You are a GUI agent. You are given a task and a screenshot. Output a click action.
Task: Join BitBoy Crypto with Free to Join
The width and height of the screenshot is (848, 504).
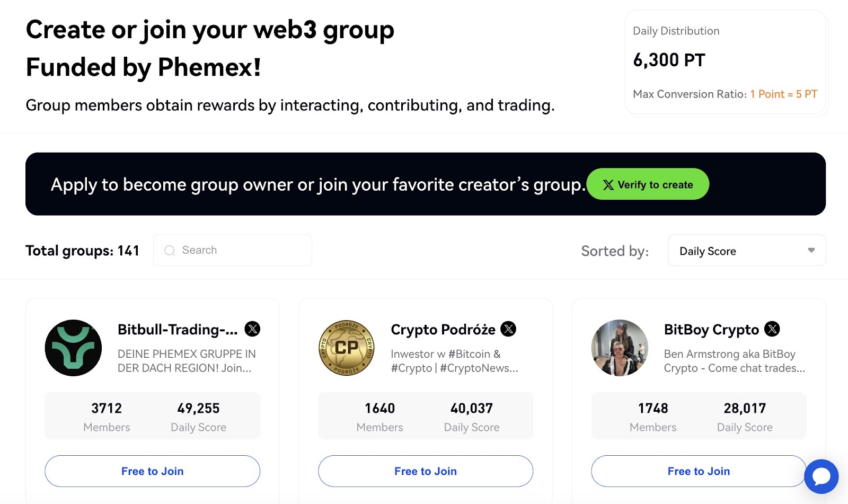click(699, 471)
